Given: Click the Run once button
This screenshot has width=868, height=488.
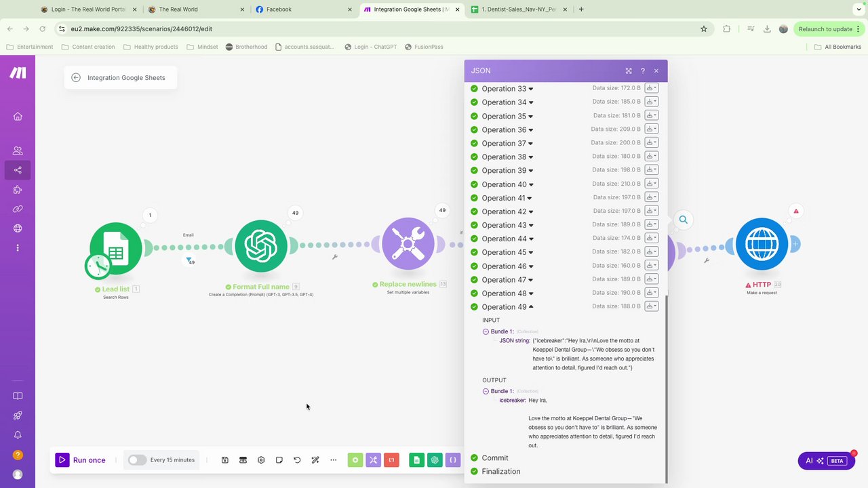Looking at the screenshot, I should 81,460.
